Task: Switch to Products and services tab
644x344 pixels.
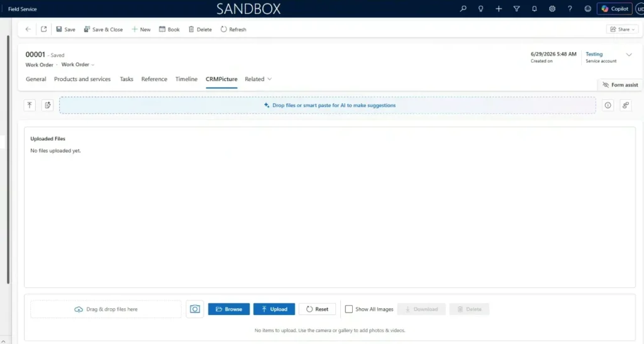Action: coord(82,79)
